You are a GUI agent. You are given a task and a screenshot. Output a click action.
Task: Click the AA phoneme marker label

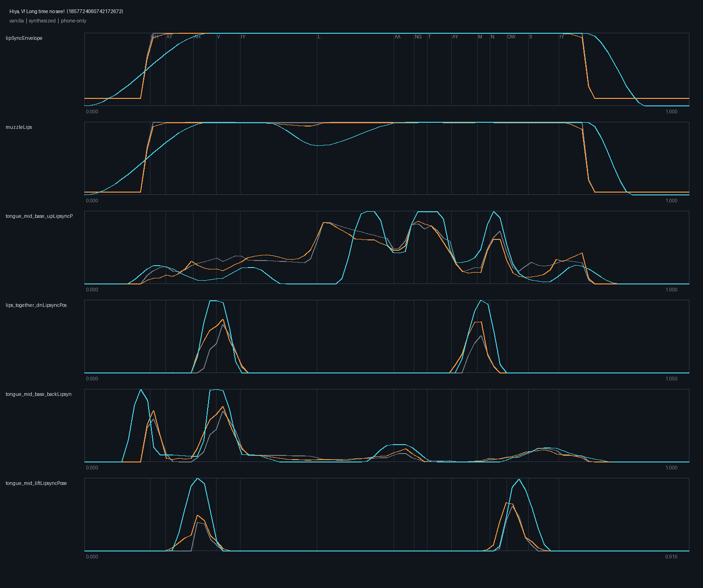tap(397, 37)
